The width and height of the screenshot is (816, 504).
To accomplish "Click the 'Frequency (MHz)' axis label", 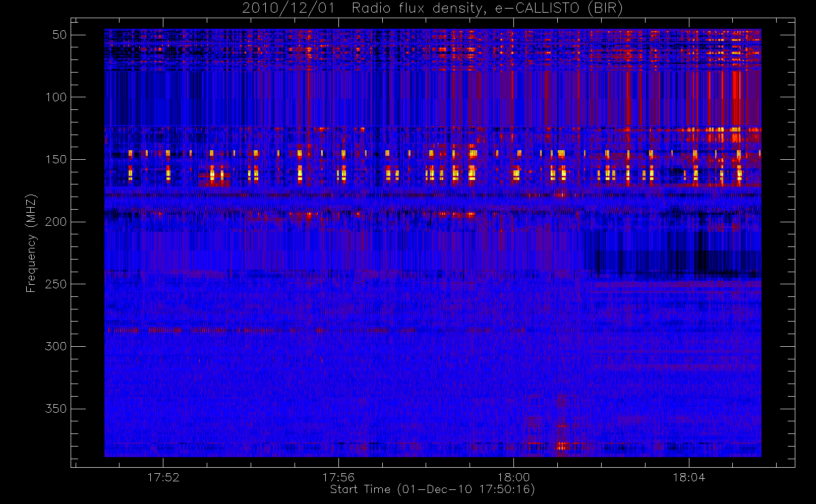I will tap(31, 243).
